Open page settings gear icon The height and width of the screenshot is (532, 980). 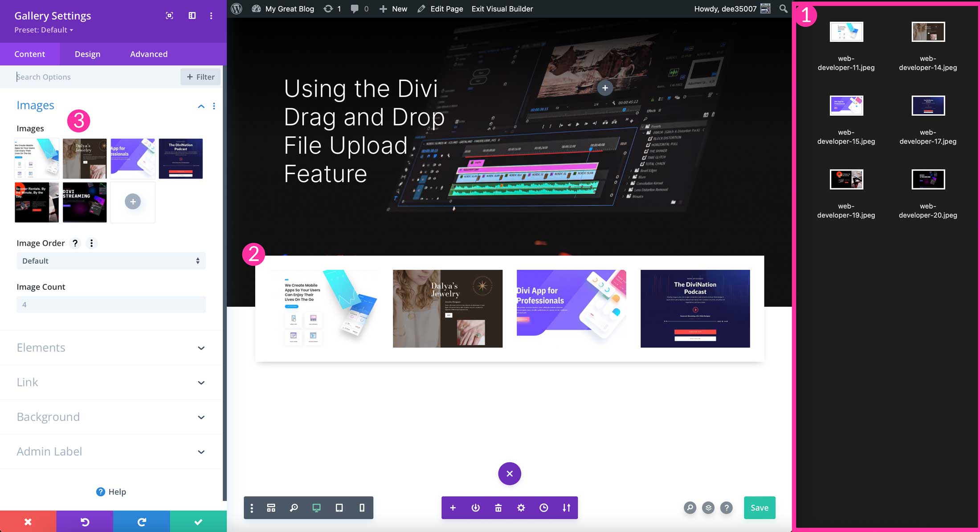(521, 508)
